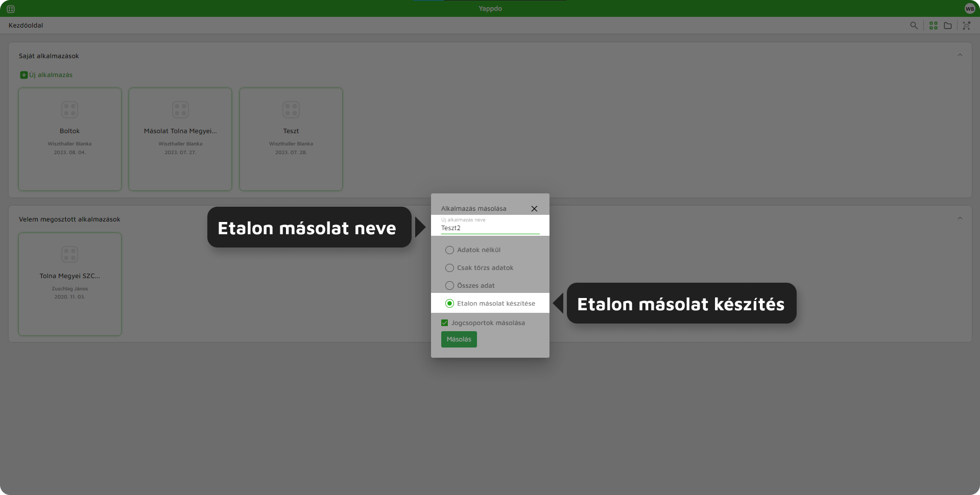Collapse Velem megosztott alkalmazások section
The width and height of the screenshot is (980, 495).
[960, 218]
